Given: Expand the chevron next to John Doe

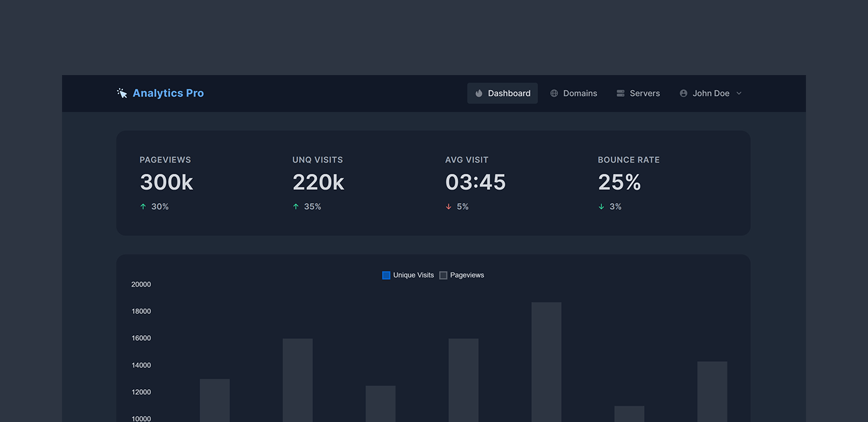Looking at the screenshot, I should (x=738, y=92).
